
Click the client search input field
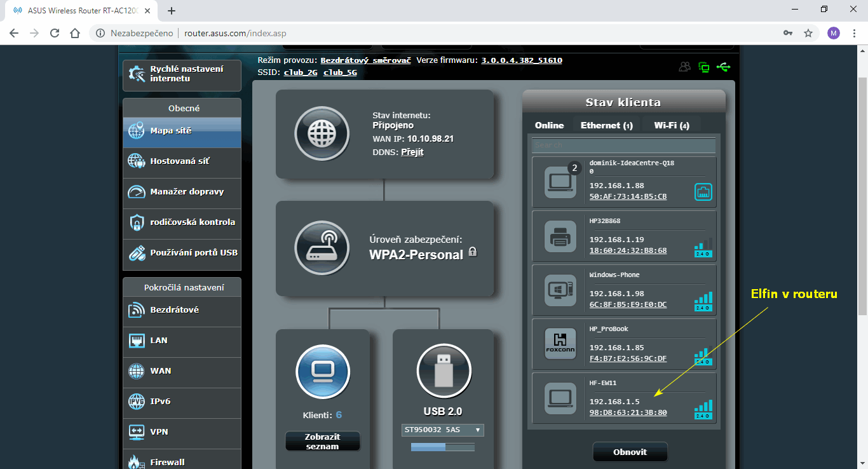pos(623,145)
